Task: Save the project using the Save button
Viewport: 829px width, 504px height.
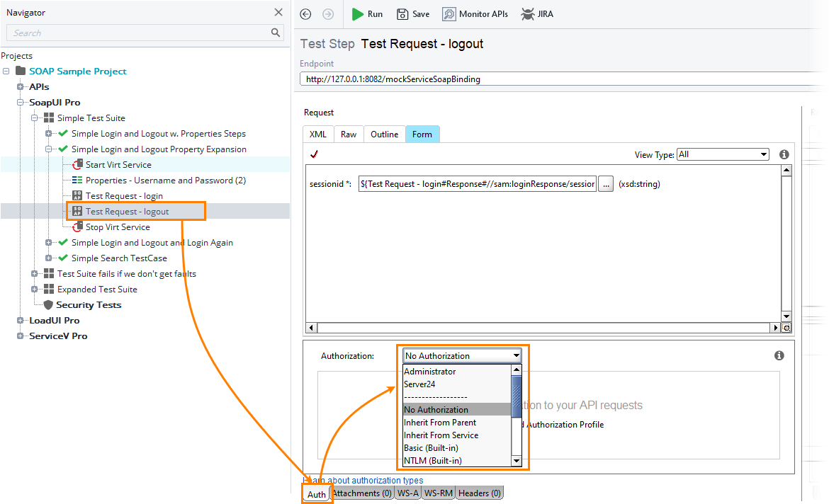Action: (413, 14)
